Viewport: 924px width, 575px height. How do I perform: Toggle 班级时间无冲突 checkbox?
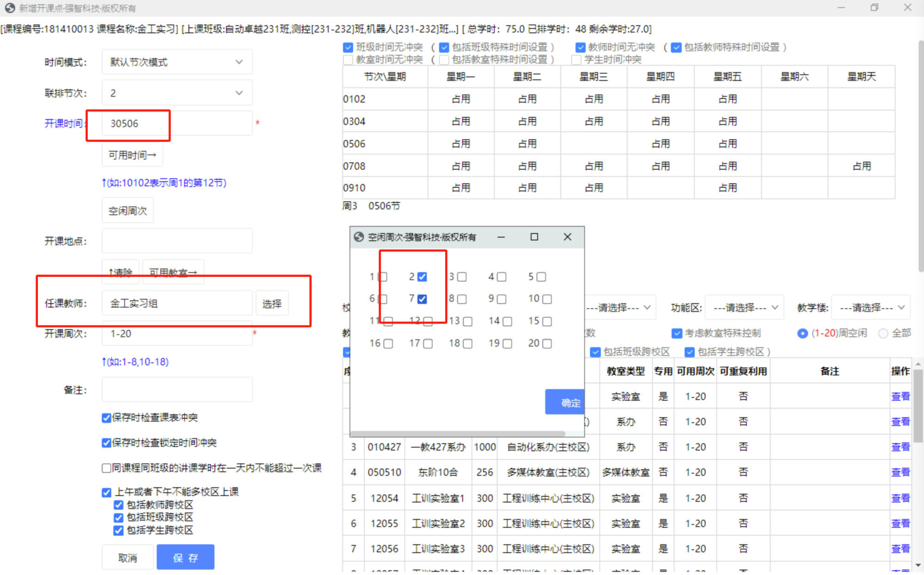pos(348,47)
